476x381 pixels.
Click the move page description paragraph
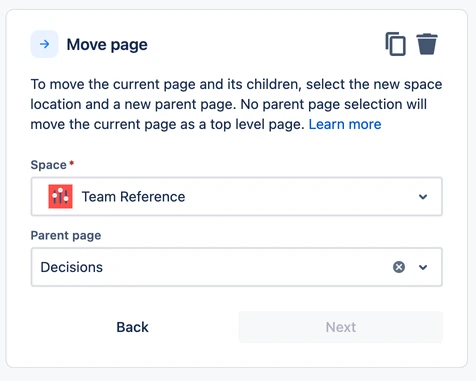pyautogui.click(x=236, y=104)
